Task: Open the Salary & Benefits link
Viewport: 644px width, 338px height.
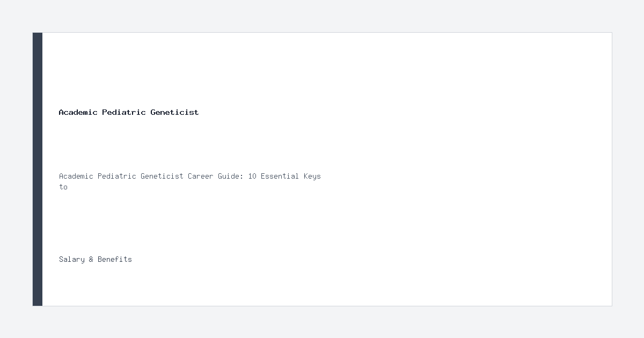Action: (x=96, y=259)
